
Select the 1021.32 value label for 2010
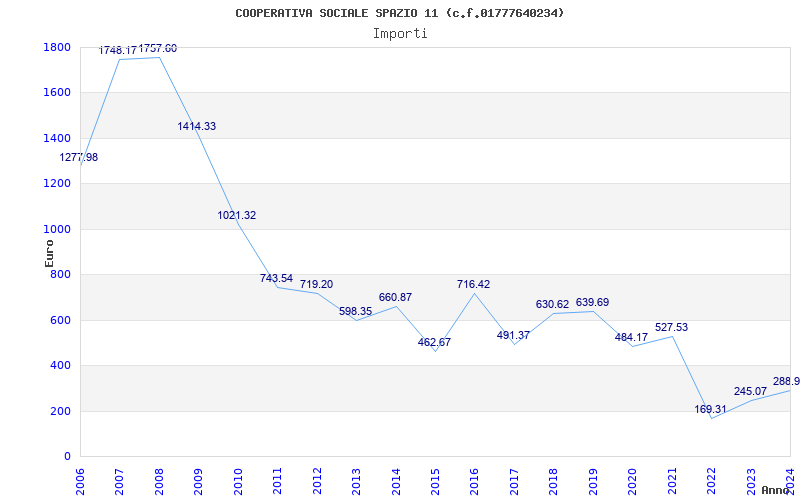[x=237, y=215]
